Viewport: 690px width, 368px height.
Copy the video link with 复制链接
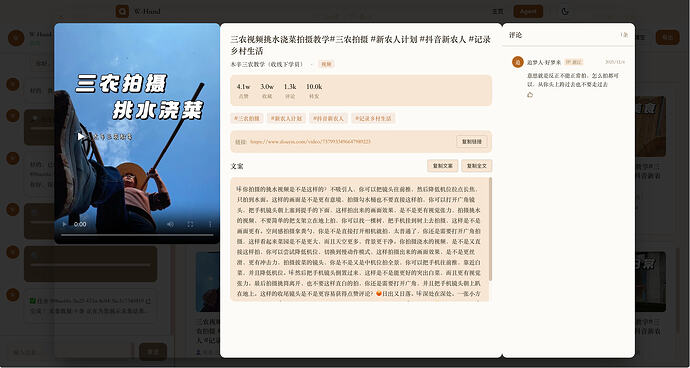click(472, 142)
